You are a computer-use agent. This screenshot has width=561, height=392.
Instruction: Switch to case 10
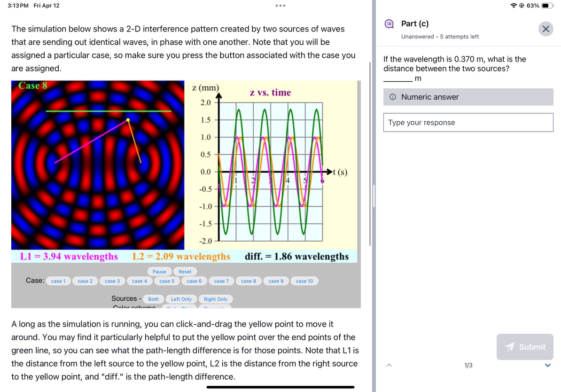(x=304, y=281)
